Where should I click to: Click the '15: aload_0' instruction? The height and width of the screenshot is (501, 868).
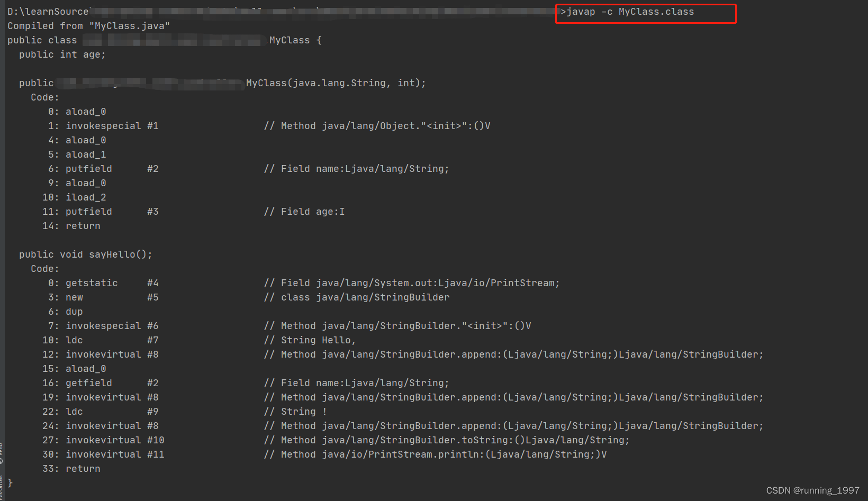coord(74,369)
